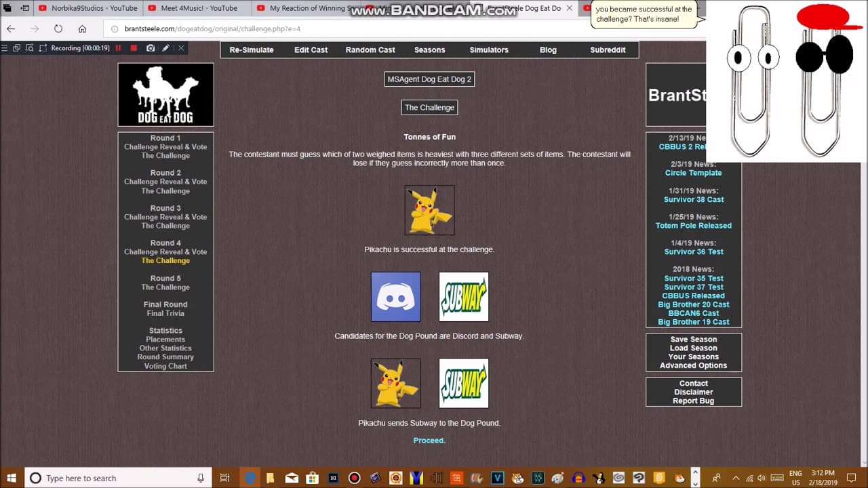Open the Survivor 38 Cast news link
Image resolution: width=868 pixels, height=488 pixels.
click(693, 199)
